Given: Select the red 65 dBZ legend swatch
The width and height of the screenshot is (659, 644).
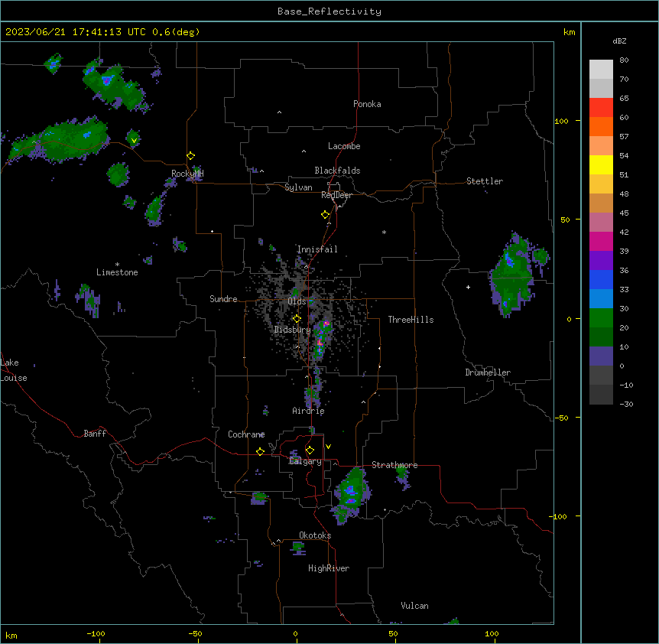Looking at the screenshot, I should pos(601,107).
